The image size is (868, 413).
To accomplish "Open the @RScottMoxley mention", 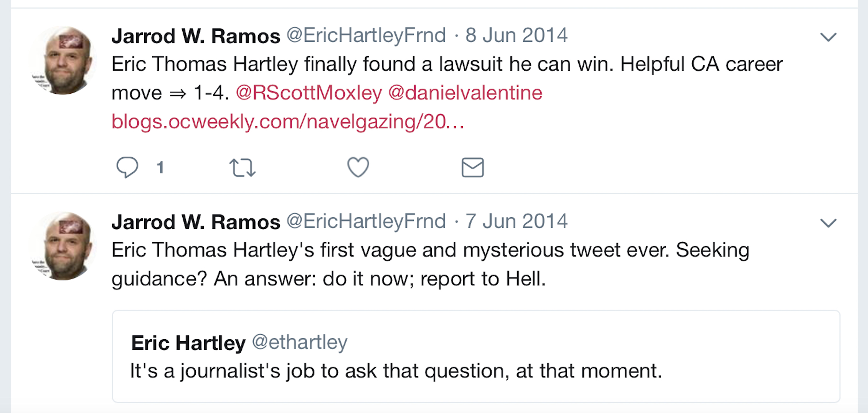I will (309, 93).
